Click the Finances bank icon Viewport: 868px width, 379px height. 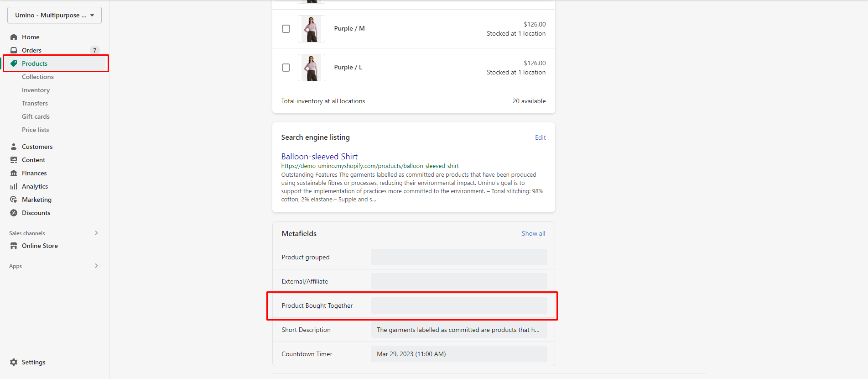pyautogui.click(x=14, y=173)
